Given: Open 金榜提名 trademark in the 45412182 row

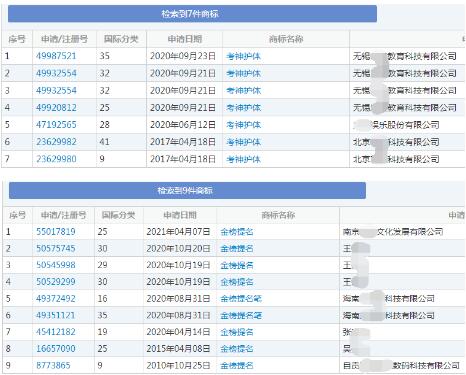Looking at the screenshot, I should pos(237,332).
